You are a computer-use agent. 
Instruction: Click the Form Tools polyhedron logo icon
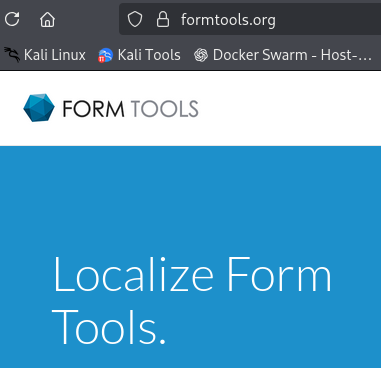click(x=39, y=108)
